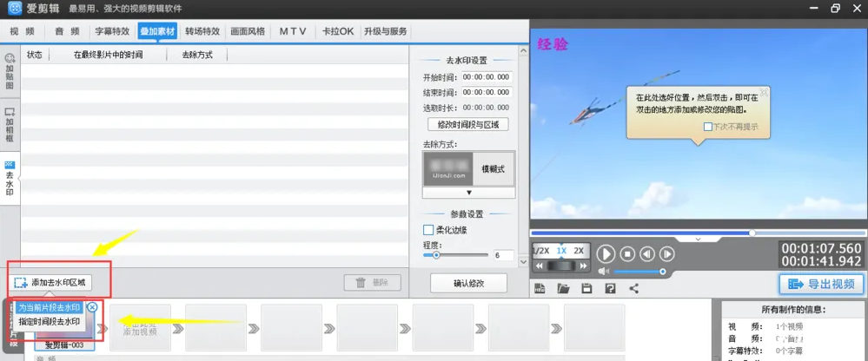The image size is (868, 361).
Task: Switch to the 画面风格 tab
Action: pyautogui.click(x=248, y=31)
